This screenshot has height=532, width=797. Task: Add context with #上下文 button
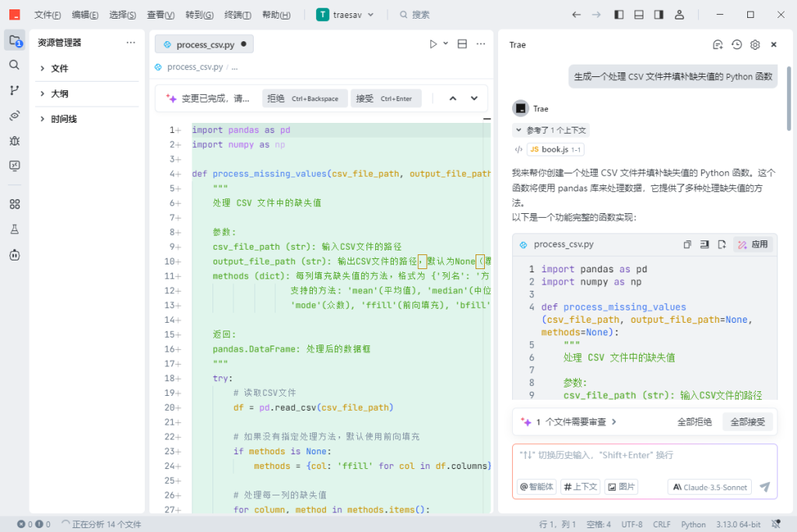click(581, 487)
